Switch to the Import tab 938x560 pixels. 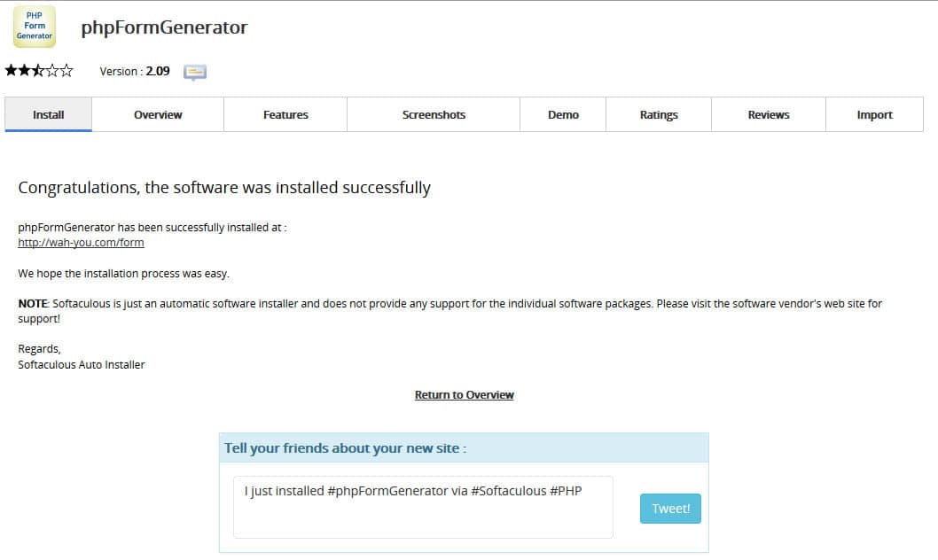point(874,115)
